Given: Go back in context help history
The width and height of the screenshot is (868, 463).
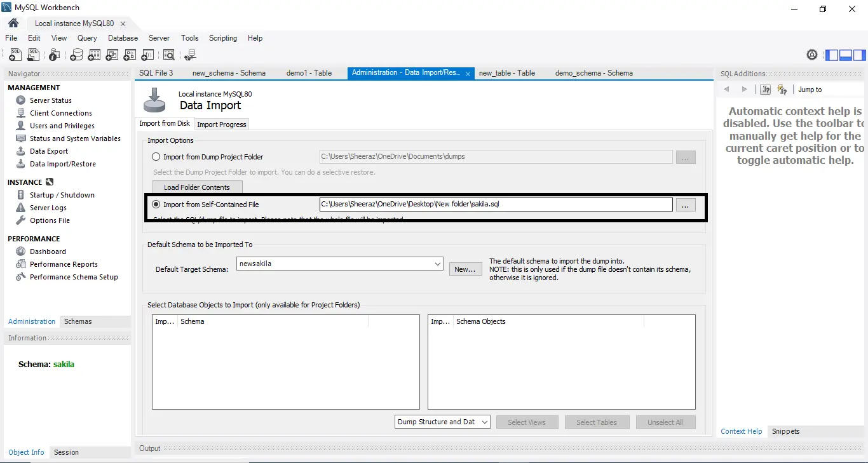Looking at the screenshot, I should point(727,90).
